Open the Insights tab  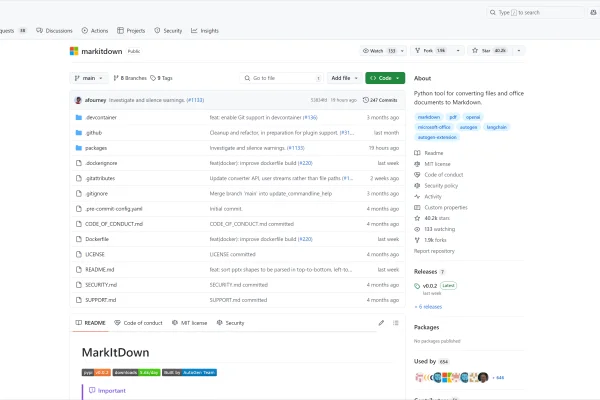[x=205, y=31]
